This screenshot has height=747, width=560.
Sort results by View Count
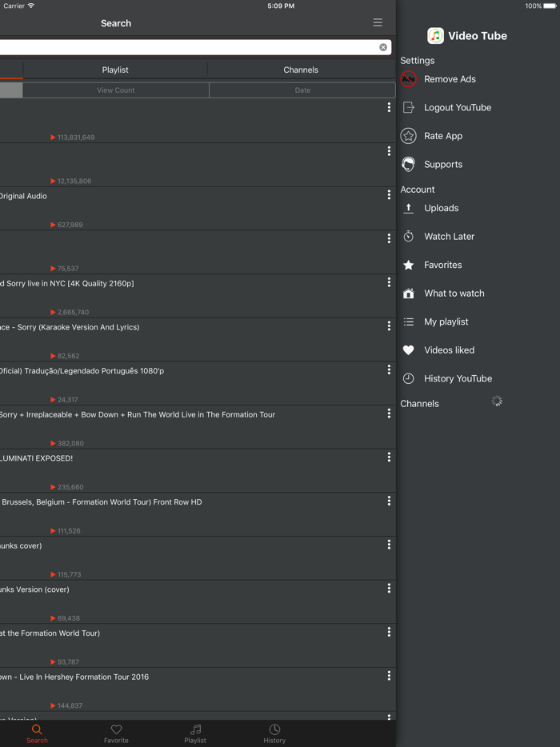(x=116, y=90)
